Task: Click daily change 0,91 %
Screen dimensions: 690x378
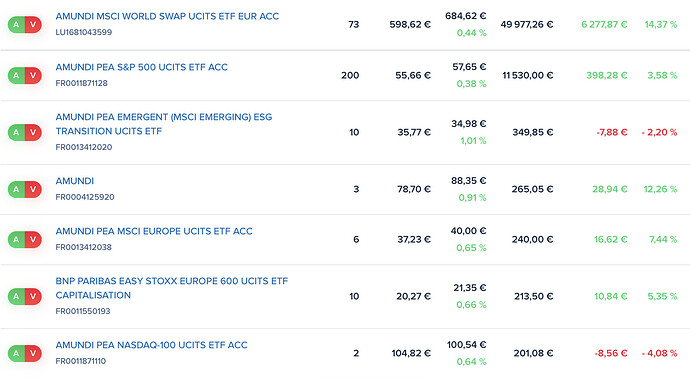Action: click(x=472, y=198)
